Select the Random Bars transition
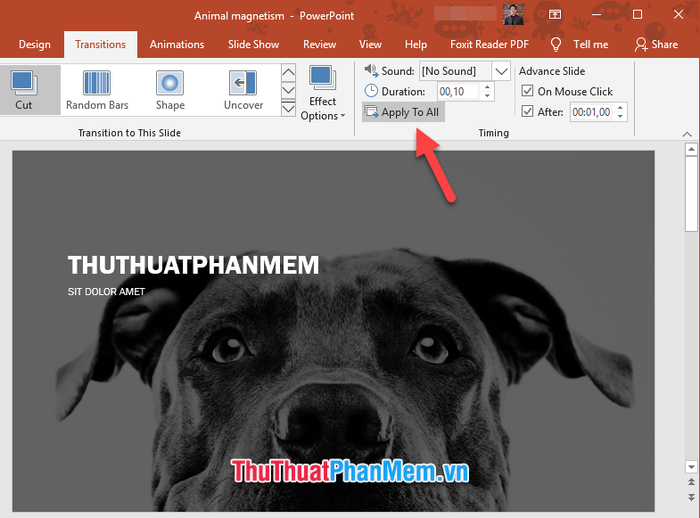The width and height of the screenshot is (700, 518). coord(97,90)
